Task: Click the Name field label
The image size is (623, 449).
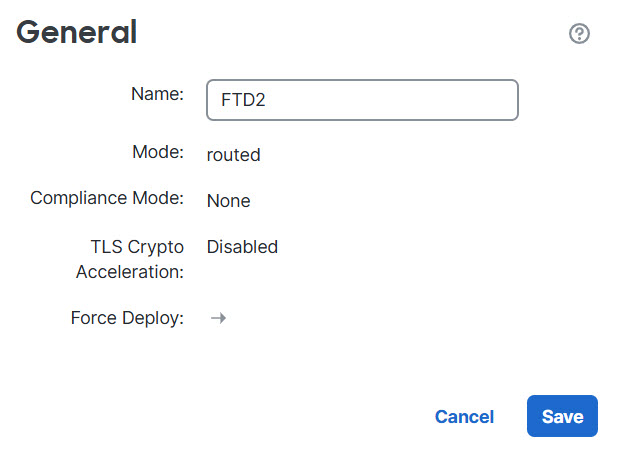Action: coord(157,94)
